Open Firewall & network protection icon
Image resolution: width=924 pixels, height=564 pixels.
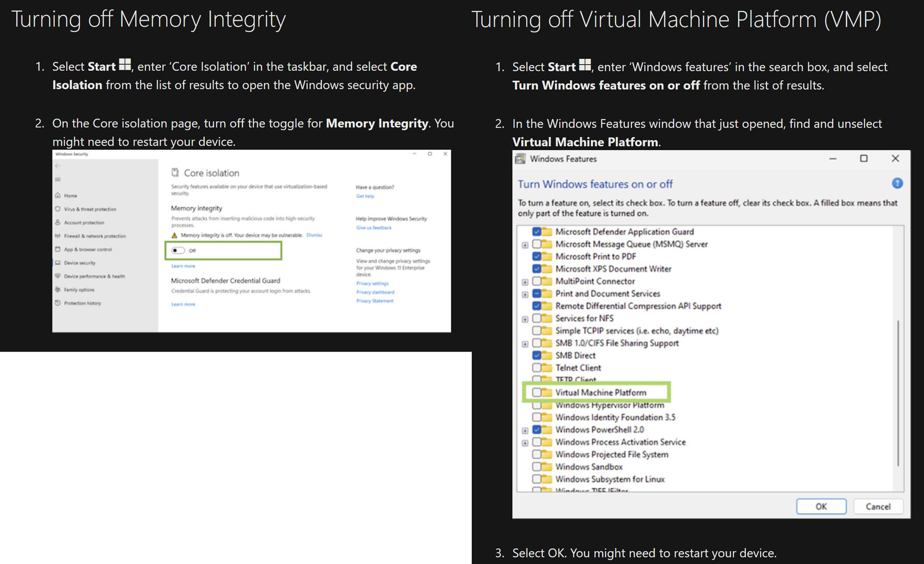57,236
